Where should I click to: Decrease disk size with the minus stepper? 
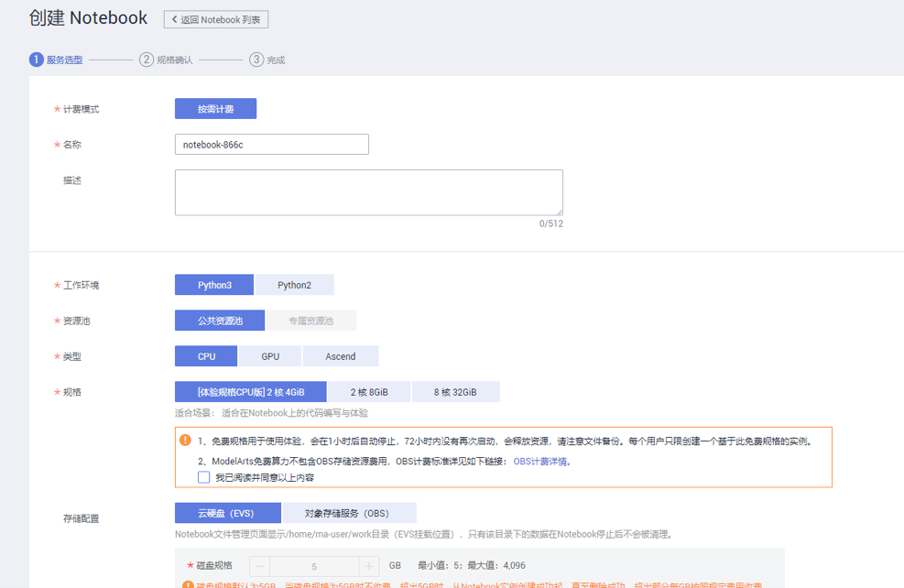(261, 565)
